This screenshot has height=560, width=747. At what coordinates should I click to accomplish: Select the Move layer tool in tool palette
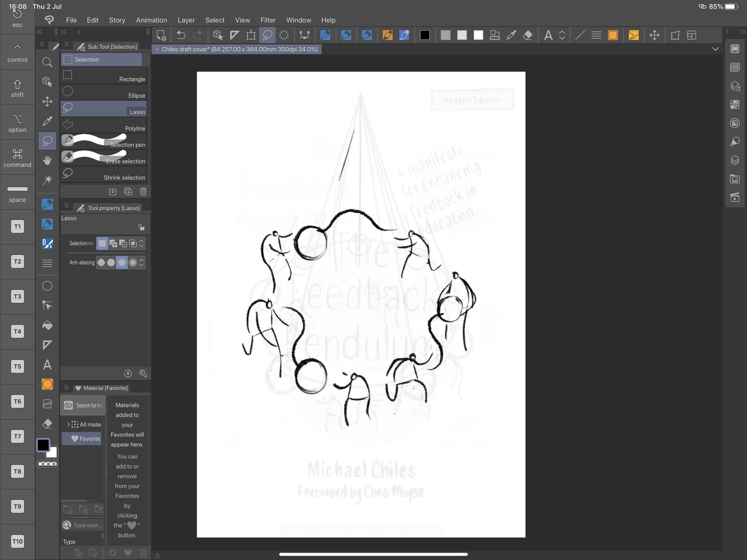(x=47, y=101)
